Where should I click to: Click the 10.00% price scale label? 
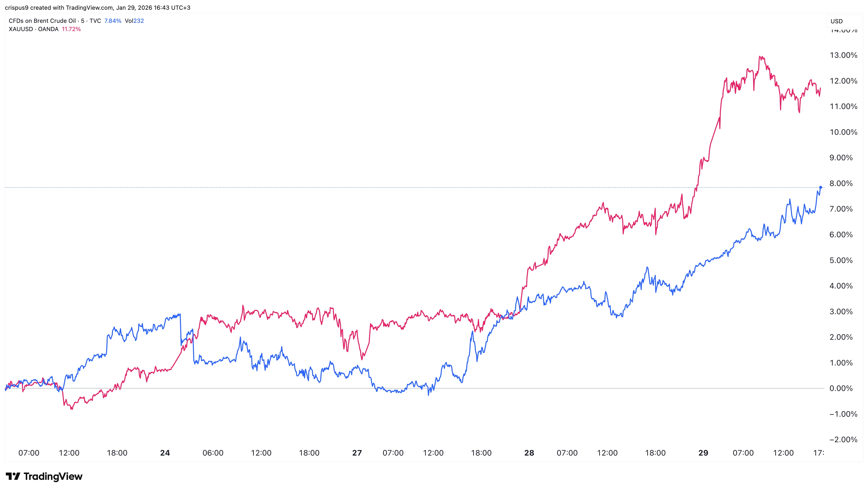(843, 132)
